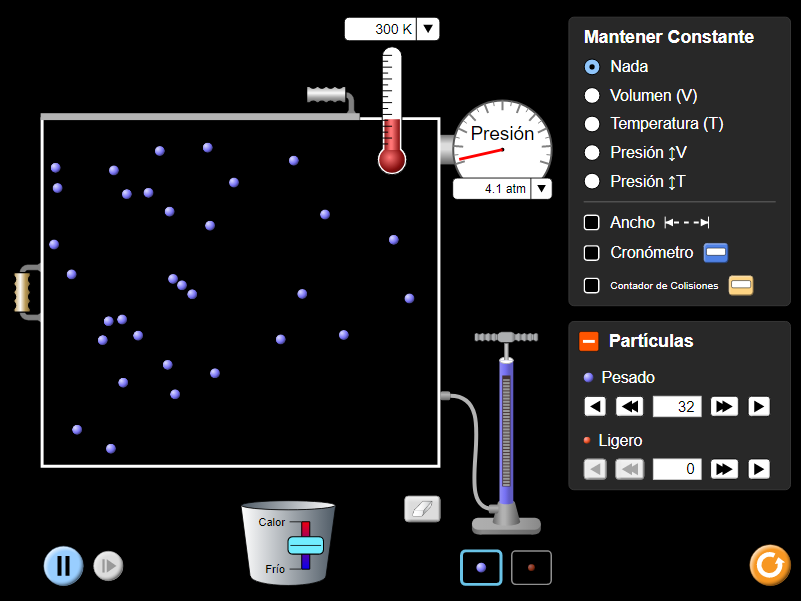The height and width of the screenshot is (601, 801).
Task: Reset the simulation with the orange button
Action: pos(770,565)
